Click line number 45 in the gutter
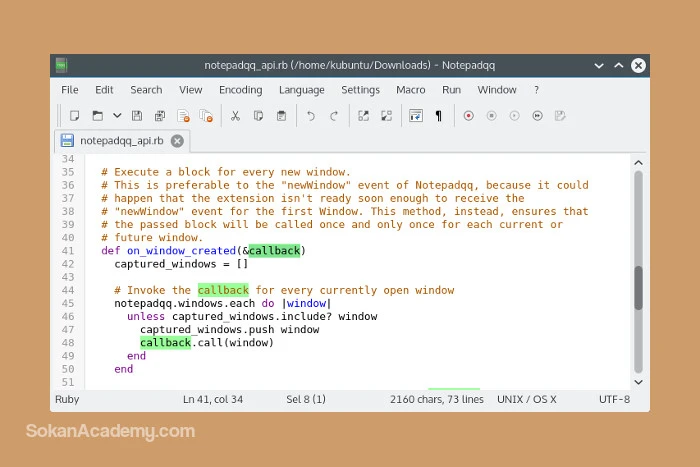 coord(68,303)
